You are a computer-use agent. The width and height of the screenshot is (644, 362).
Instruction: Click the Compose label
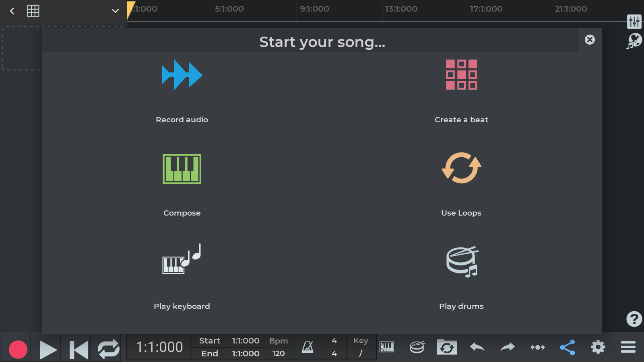tap(182, 213)
